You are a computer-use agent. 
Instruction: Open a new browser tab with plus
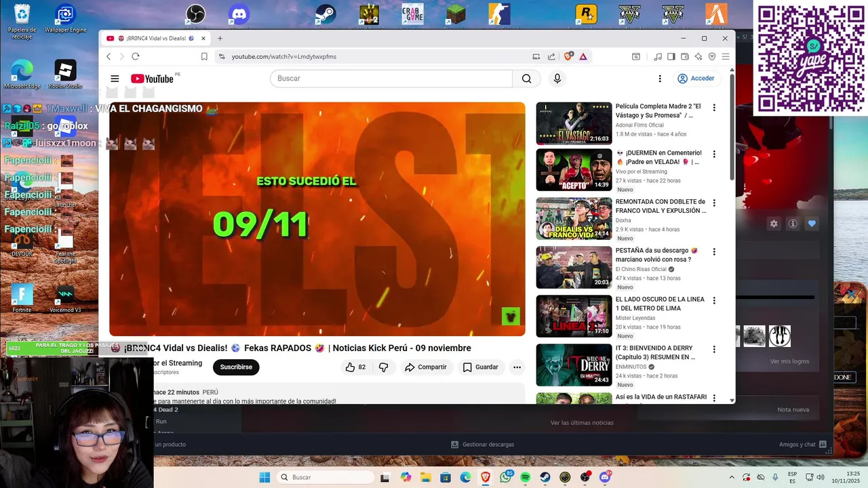click(x=220, y=39)
